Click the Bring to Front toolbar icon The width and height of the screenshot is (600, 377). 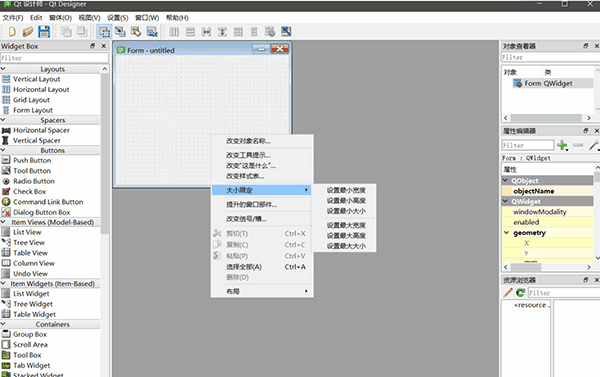pyautogui.click(x=82, y=32)
